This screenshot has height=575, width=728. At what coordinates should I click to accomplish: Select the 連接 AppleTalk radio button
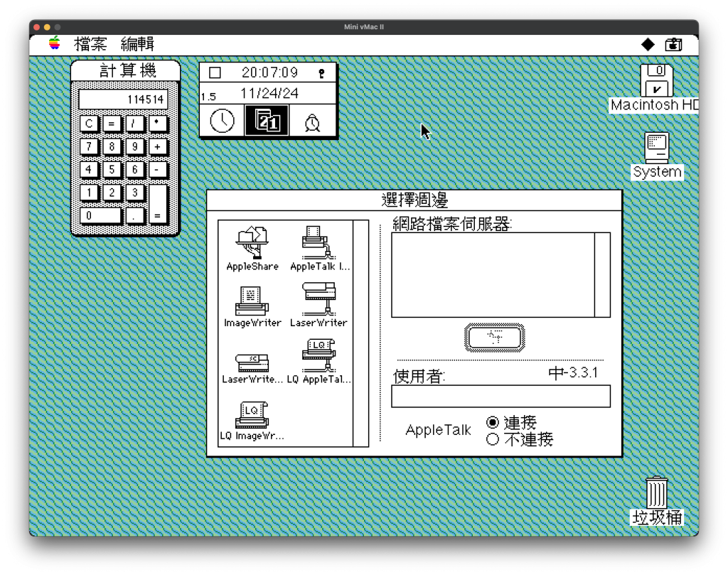[492, 422]
